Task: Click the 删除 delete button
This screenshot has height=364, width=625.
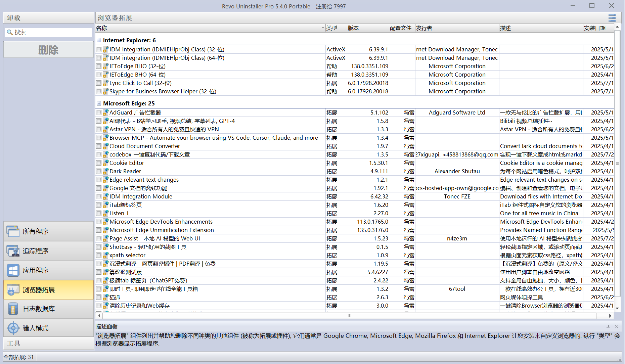Action: pos(48,50)
